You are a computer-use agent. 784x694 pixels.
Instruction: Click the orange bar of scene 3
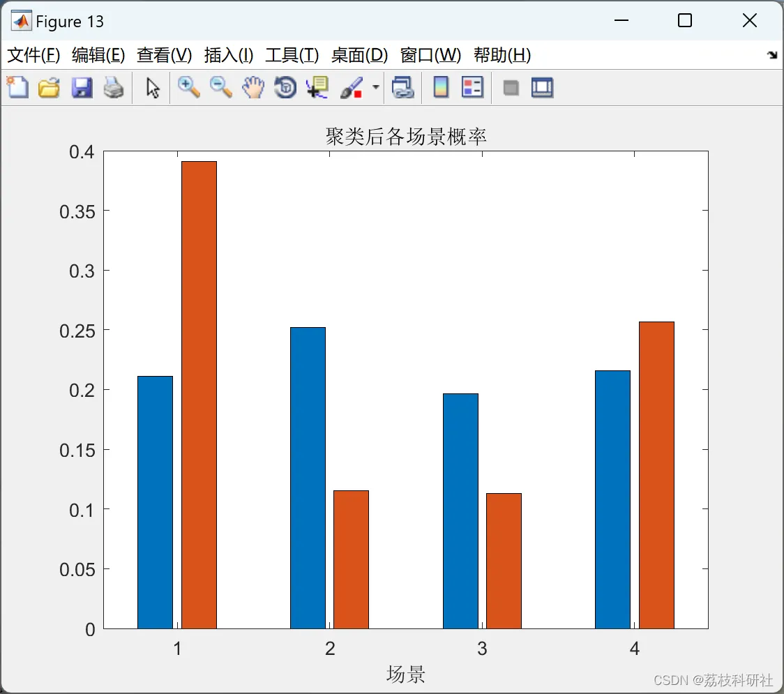[x=504, y=561]
